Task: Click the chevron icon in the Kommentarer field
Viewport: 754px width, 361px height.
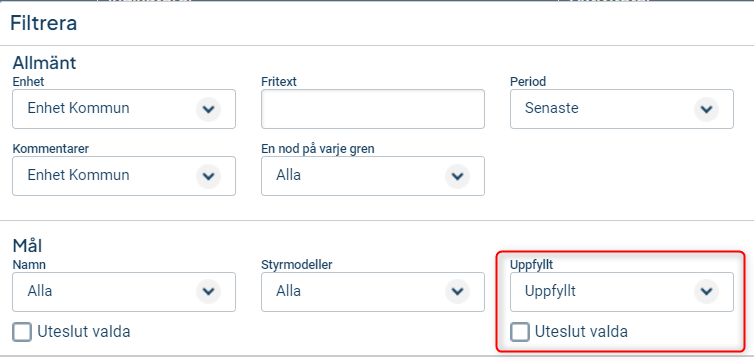Action: click(208, 176)
